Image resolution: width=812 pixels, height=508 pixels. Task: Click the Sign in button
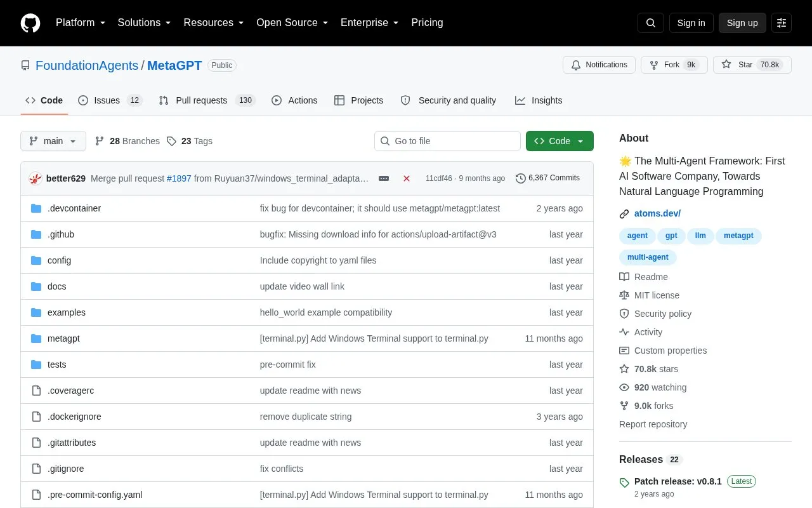point(691,23)
